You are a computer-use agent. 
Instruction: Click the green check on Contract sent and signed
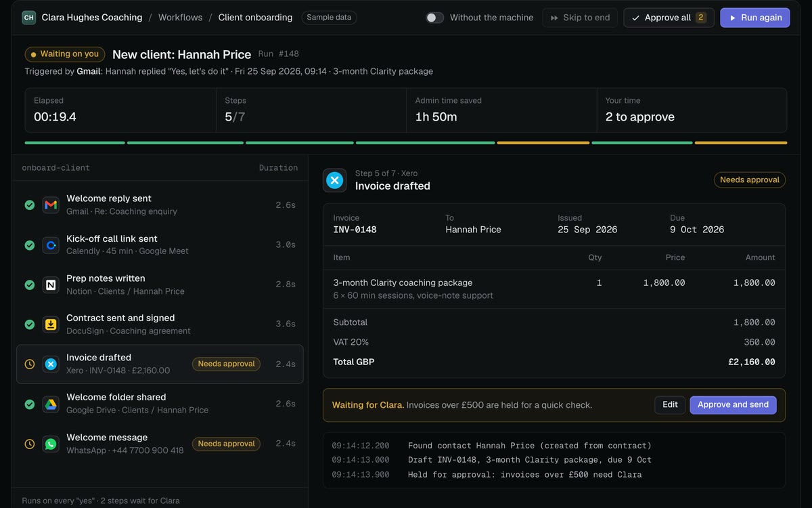pos(30,324)
